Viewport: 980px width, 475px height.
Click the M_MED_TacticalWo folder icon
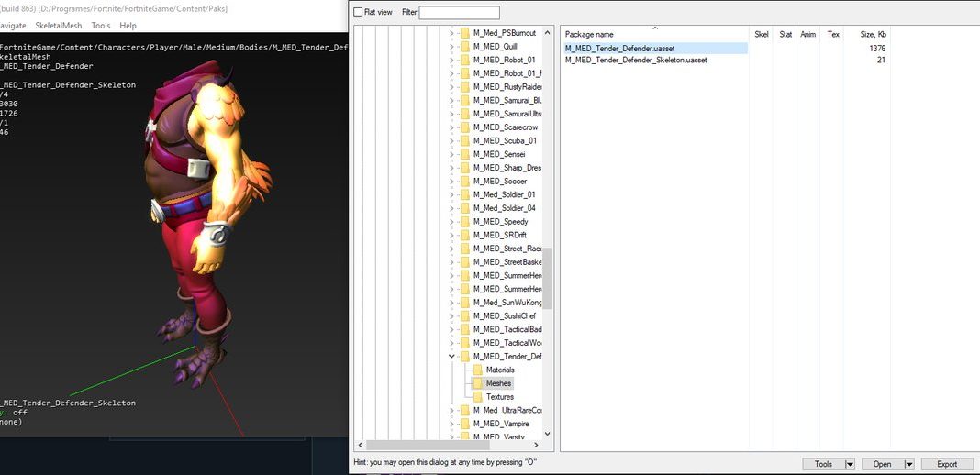[x=464, y=343]
